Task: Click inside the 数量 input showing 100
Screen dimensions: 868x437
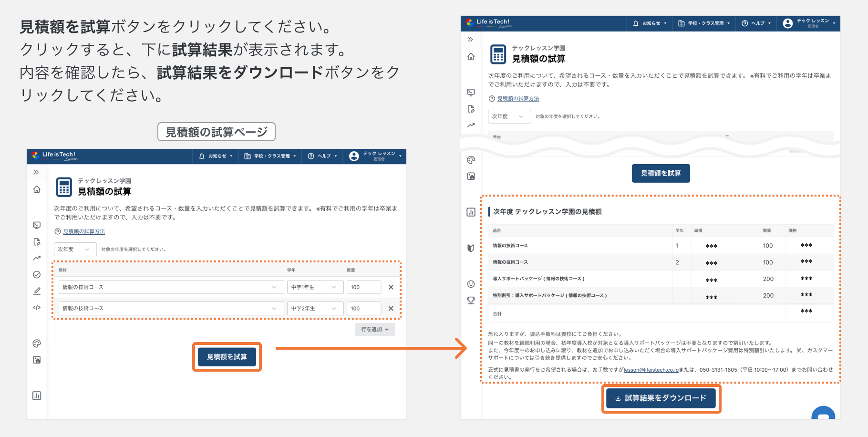Action: [364, 287]
